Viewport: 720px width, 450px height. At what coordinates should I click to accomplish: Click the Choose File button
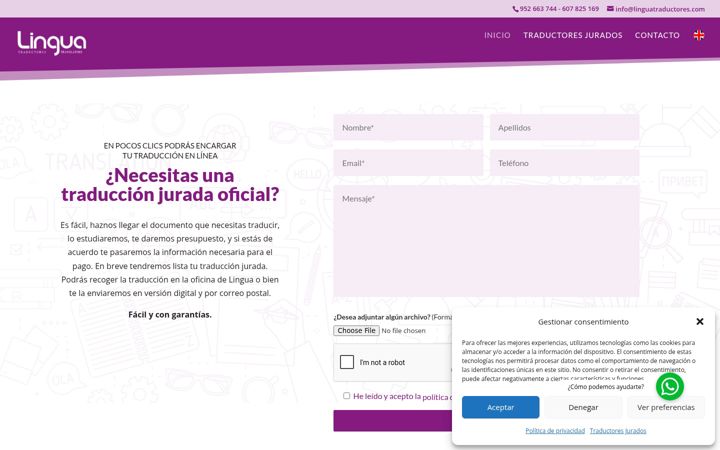tap(356, 331)
